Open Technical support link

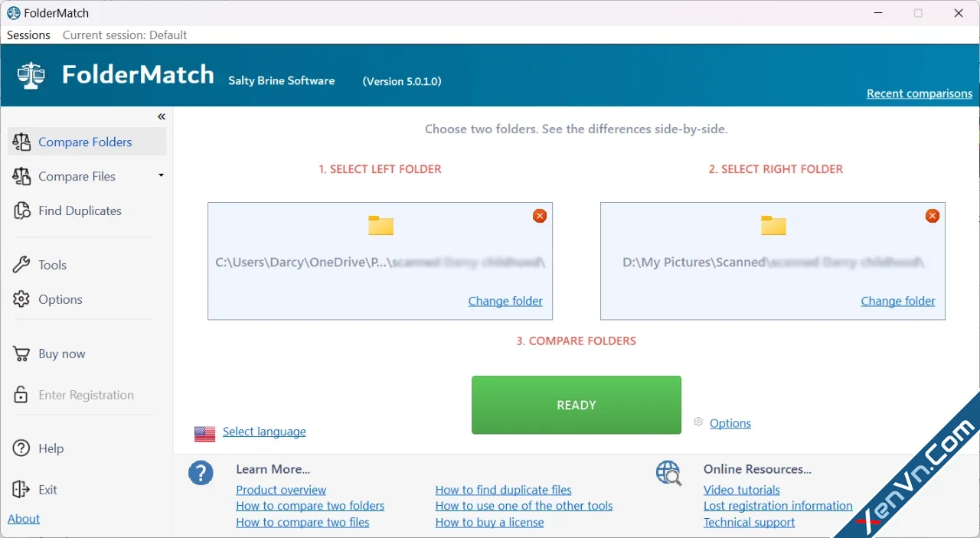pos(749,522)
